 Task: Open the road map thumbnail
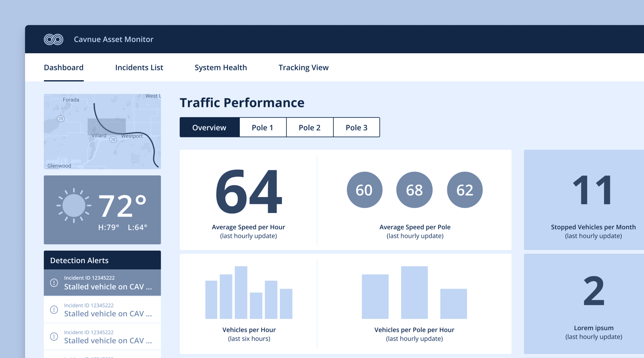click(x=102, y=132)
